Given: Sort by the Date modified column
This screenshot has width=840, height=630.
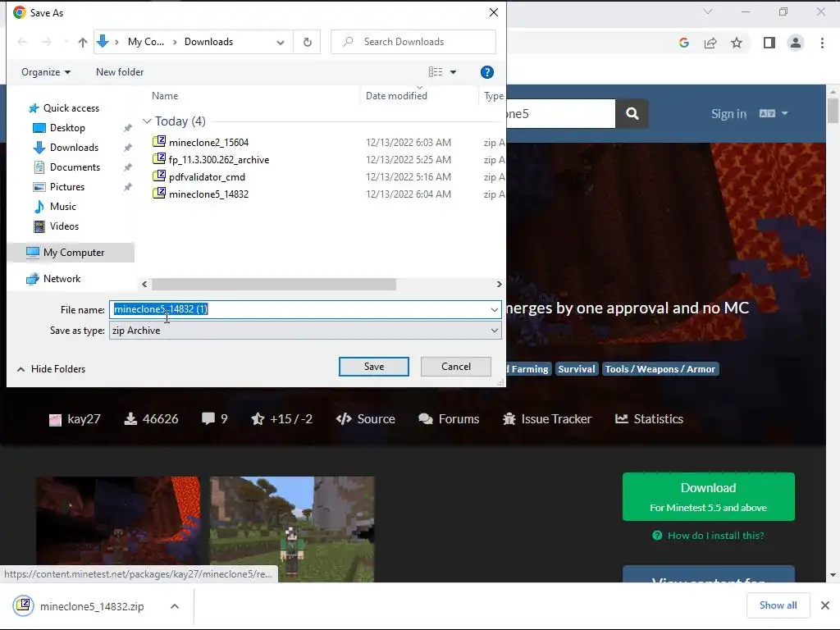Looking at the screenshot, I should tap(396, 96).
